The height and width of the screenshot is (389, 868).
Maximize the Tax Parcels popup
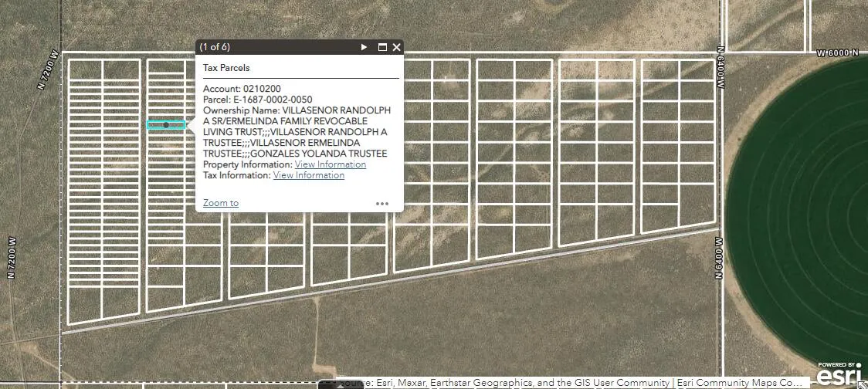pos(382,47)
